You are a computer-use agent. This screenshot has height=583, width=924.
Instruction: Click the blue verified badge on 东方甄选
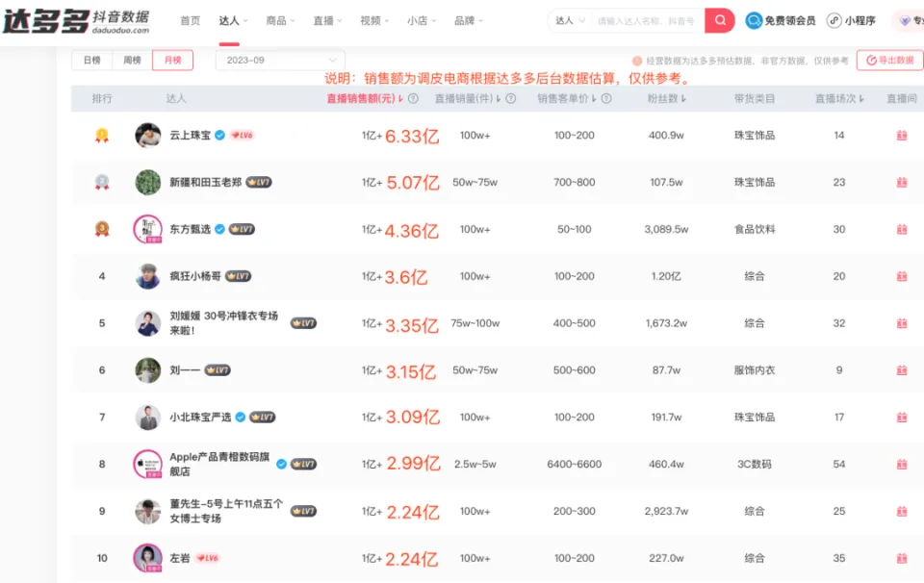point(219,229)
